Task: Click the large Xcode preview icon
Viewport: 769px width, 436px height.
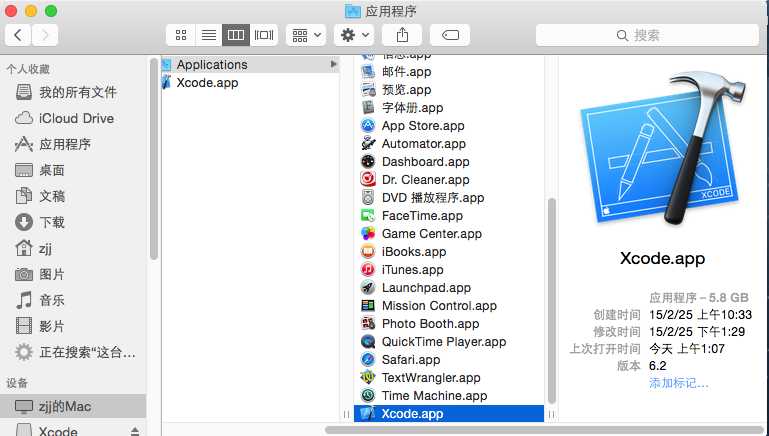Action: [664, 148]
